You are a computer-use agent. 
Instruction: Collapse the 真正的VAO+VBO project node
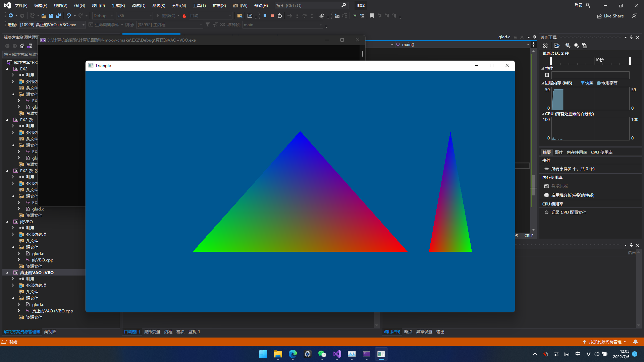pos(7,273)
